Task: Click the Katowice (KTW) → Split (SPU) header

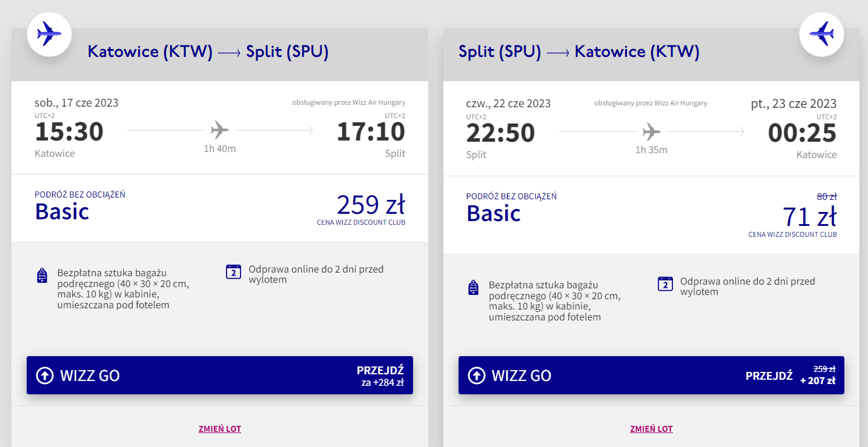Action: pos(208,51)
